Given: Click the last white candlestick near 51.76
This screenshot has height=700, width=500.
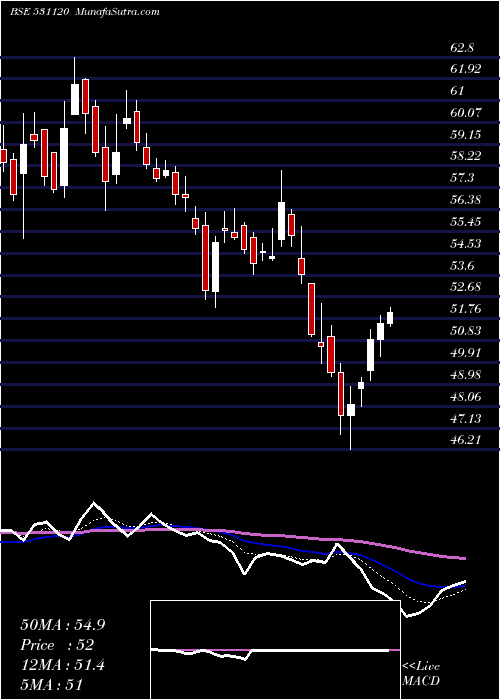Looking at the screenshot, I should pyautogui.click(x=390, y=317).
